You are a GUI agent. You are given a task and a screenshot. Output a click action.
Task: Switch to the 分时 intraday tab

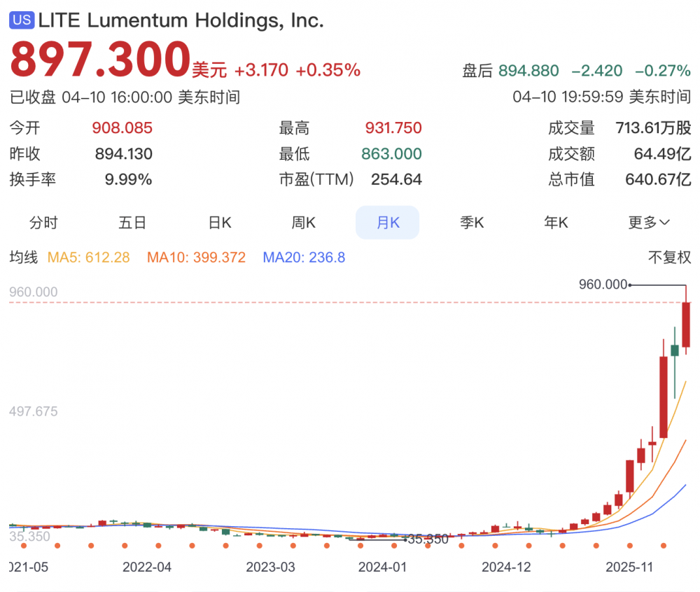[x=43, y=223]
